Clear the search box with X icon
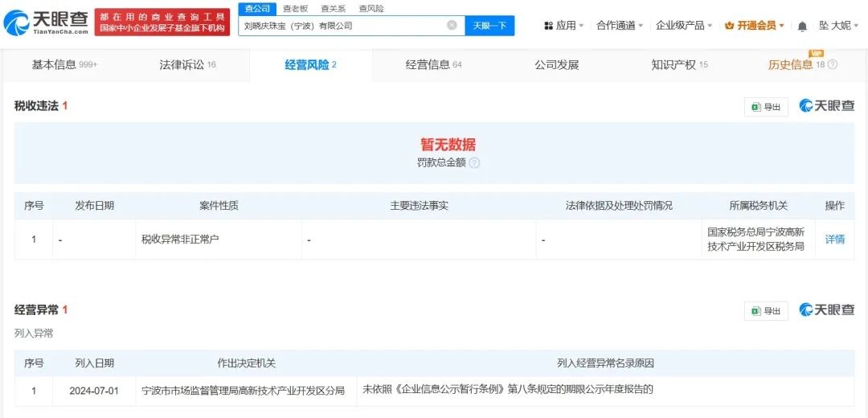The image size is (868, 418). click(x=452, y=26)
